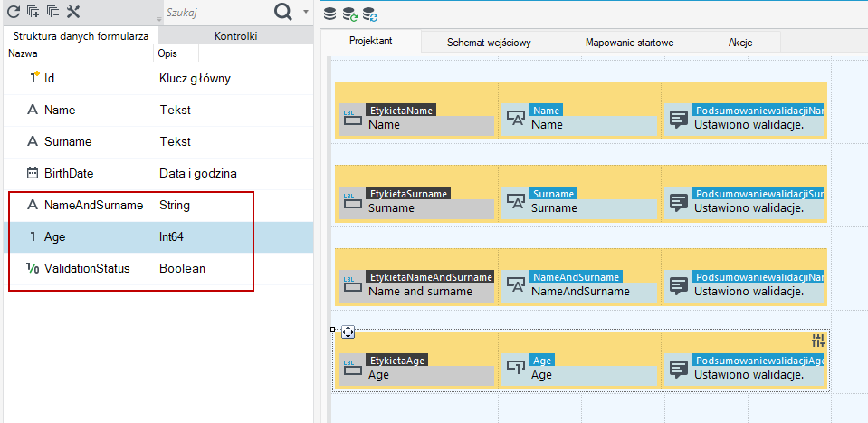Open the Mapowanie startowe tab
Image resolution: width=868 pixels, height=423 pixels.
tap(629, 43)
